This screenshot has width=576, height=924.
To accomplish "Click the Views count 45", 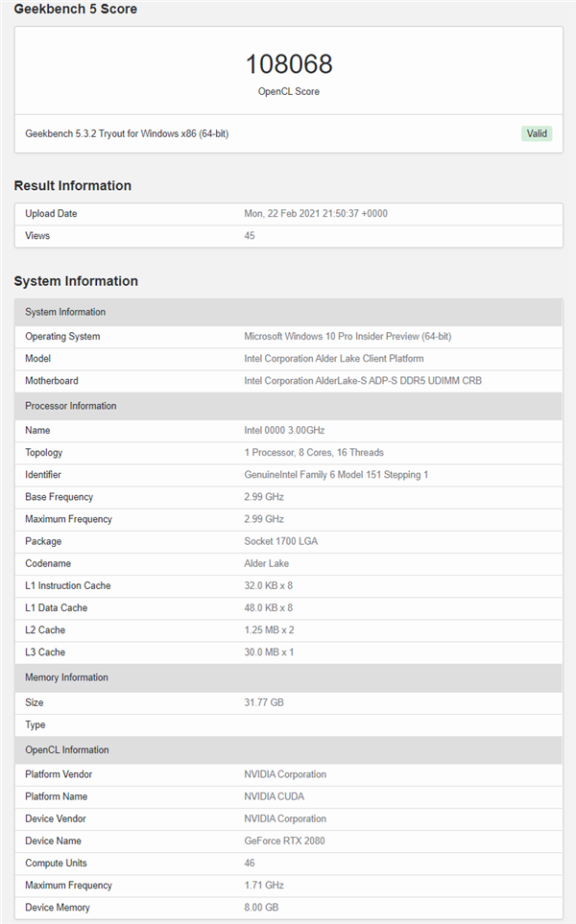I will click(250, 236).
